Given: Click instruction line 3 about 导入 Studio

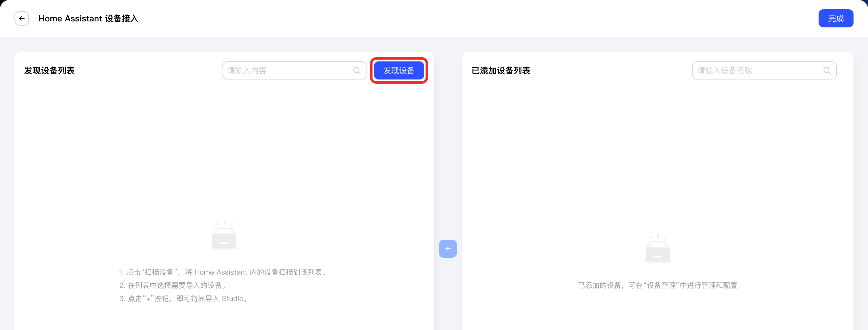Looking at the screenshot, I should click(x=185, y=299).
